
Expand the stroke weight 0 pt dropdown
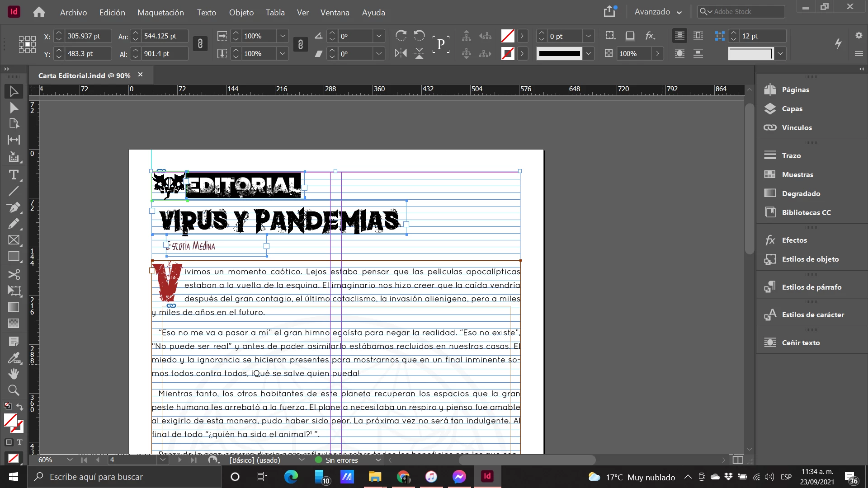(588, 36)
